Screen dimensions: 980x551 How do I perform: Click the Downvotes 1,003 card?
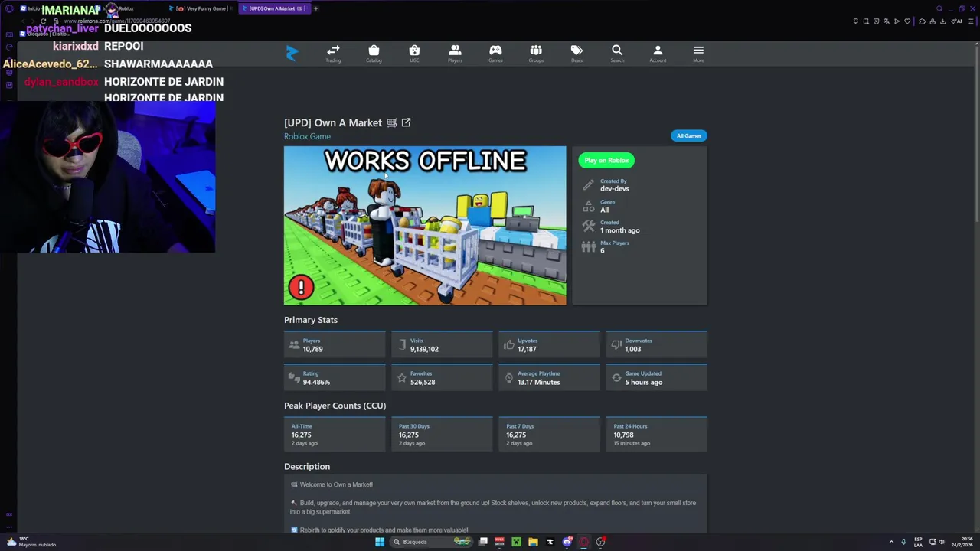(x=657, y=344)
